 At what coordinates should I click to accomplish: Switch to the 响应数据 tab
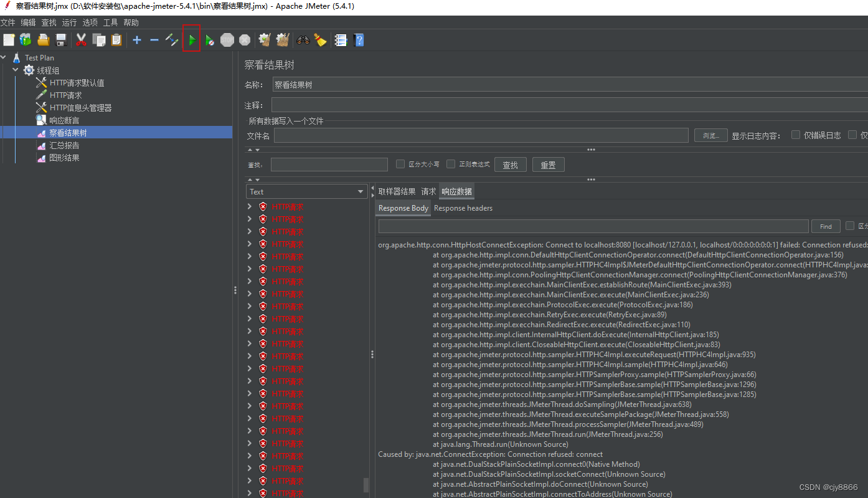click(x=457, y=191)
